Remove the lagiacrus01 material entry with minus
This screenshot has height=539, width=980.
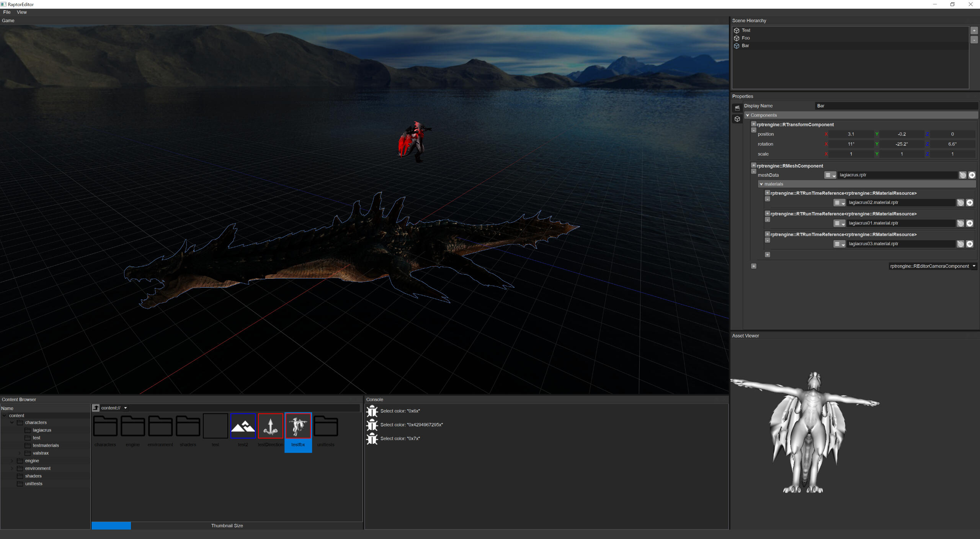coord(768,220)
